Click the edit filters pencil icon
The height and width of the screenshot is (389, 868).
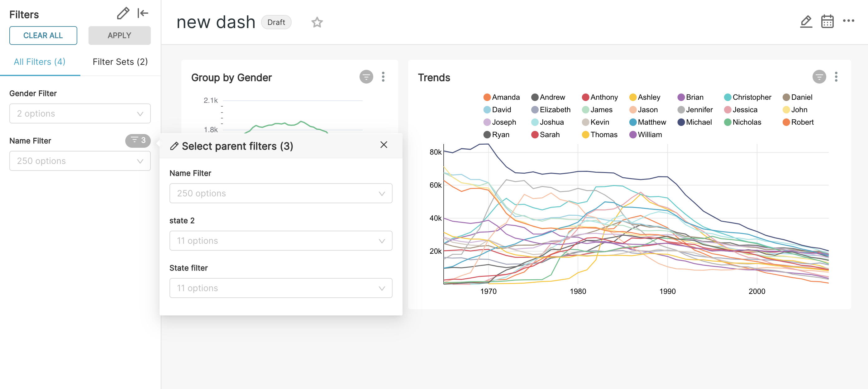click(x=123, y=13)
